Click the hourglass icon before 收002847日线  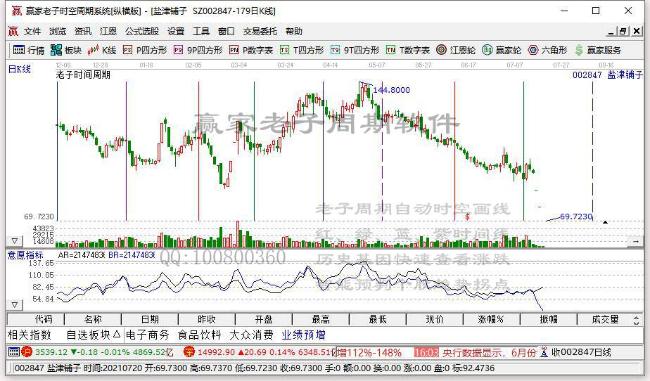pyautogui.click(x=543, y=352)
